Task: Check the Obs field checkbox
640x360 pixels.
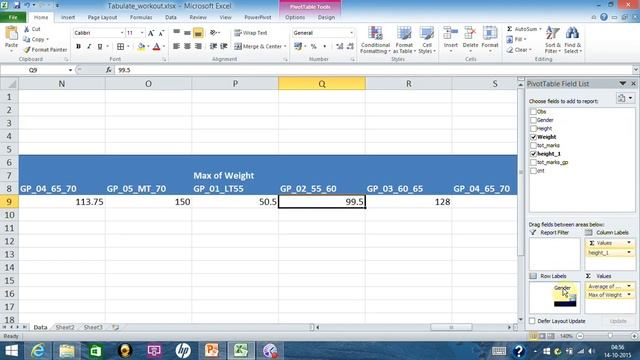Action: click(x=533, y=111)
